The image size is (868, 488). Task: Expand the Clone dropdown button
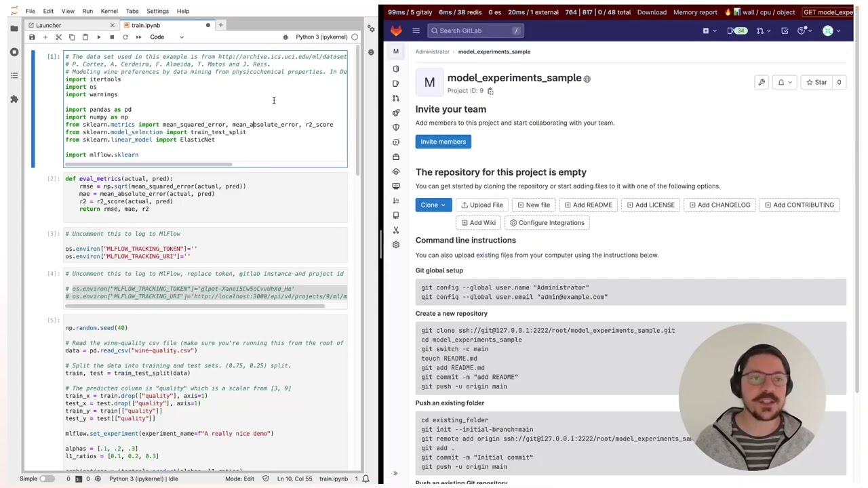tap(433, 205)
